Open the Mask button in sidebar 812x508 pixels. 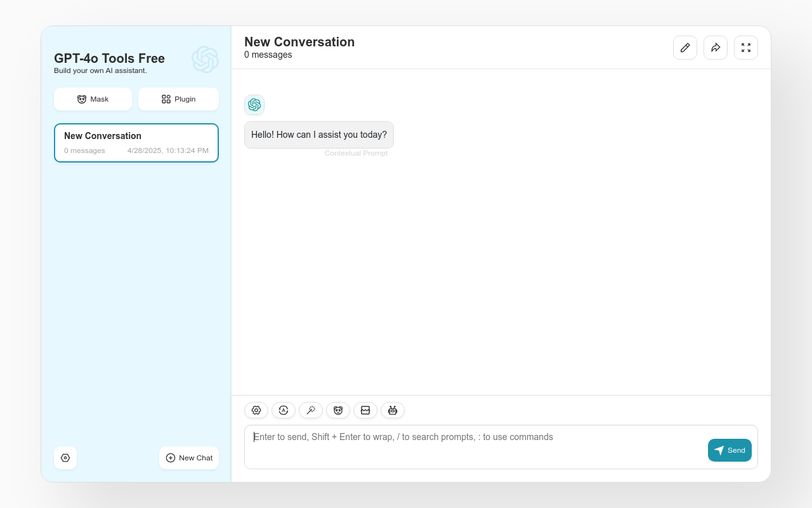pyautogui.click(x=93, y=99)
